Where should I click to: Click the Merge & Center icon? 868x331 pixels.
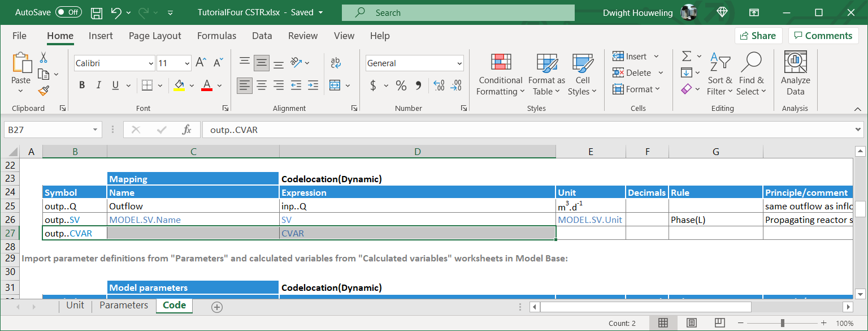335,85
